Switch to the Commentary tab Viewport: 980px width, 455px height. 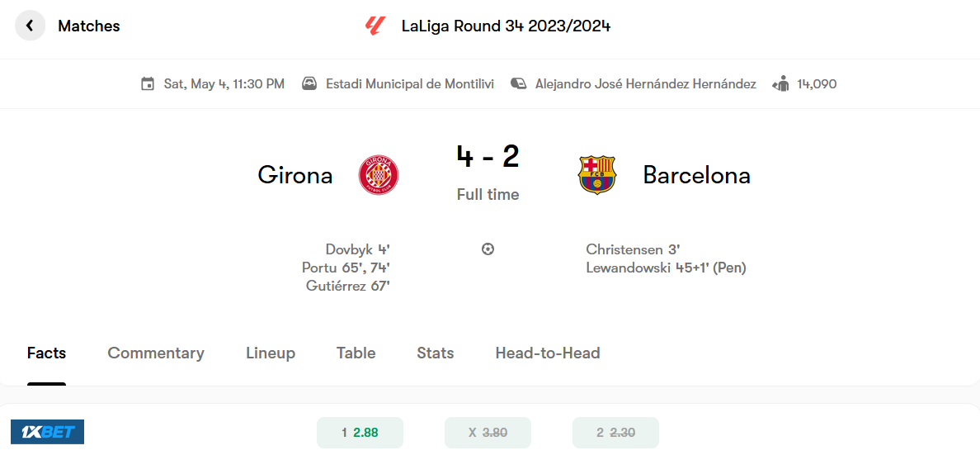[156, 353]
